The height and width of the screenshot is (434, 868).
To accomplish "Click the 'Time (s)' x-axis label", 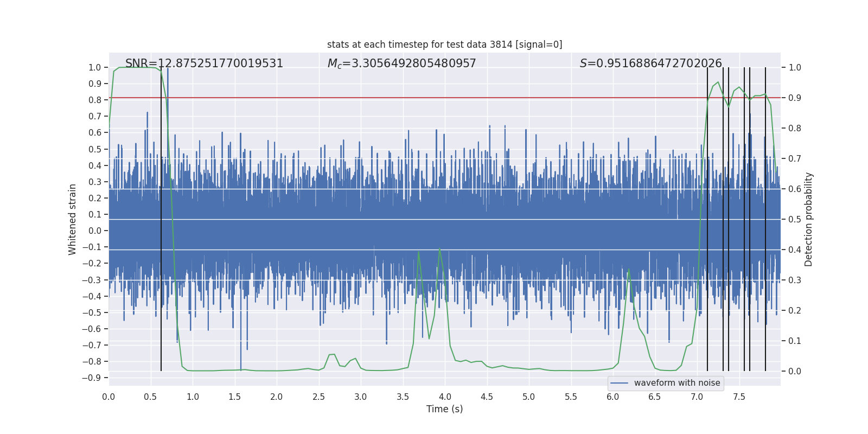I will 444,409.
